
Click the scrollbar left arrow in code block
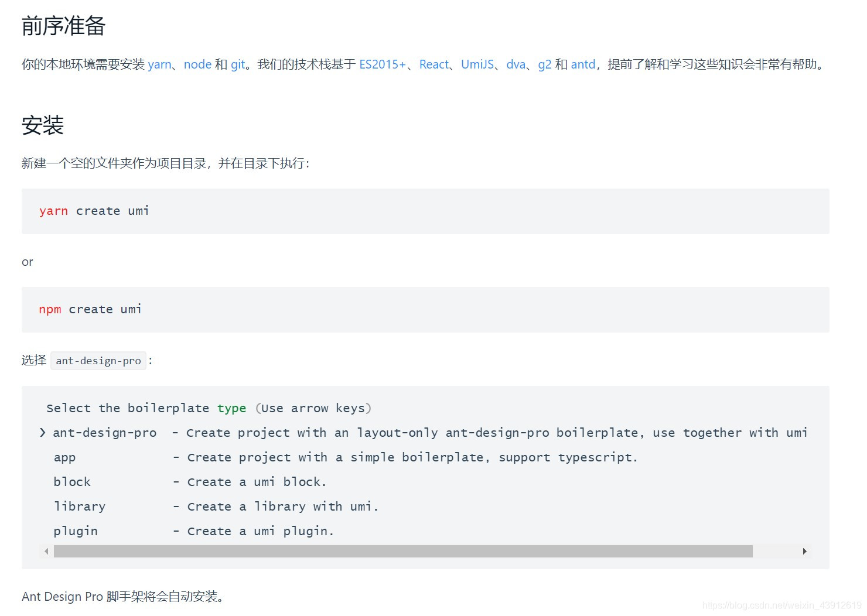(46, 551)
